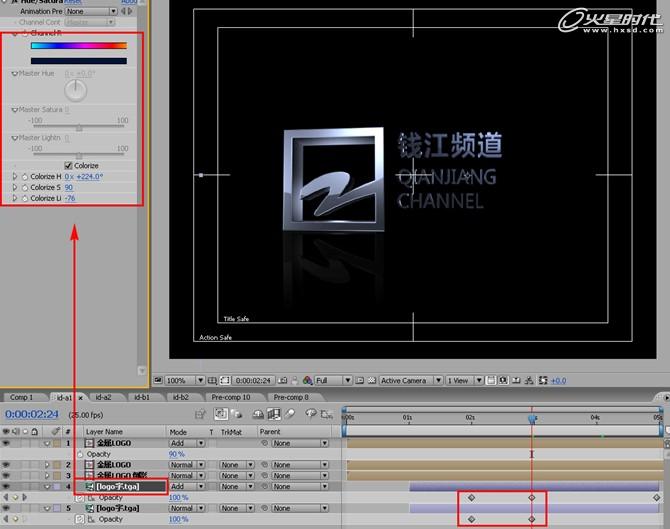Toggle the Colorize Saturation stopwatch

(x=24, y=187)
